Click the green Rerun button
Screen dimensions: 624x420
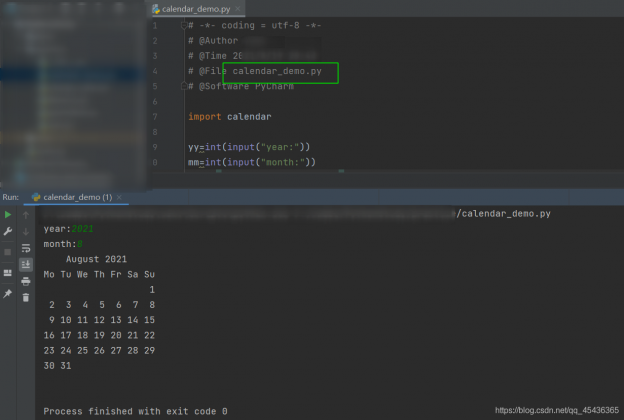[x=8, y=214]
